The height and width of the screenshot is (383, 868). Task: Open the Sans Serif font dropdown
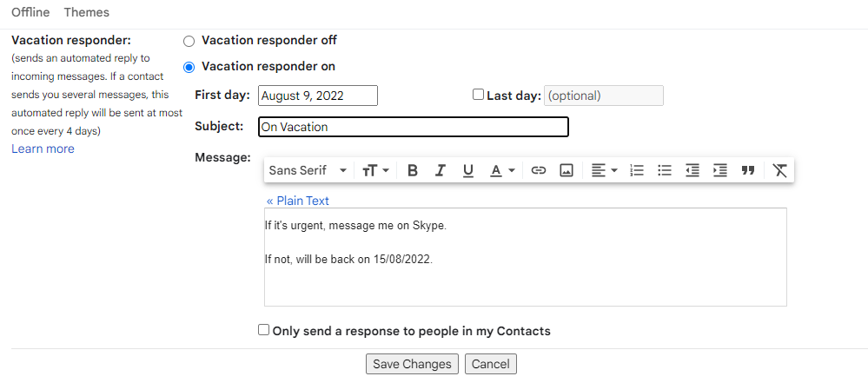[308, 171]
